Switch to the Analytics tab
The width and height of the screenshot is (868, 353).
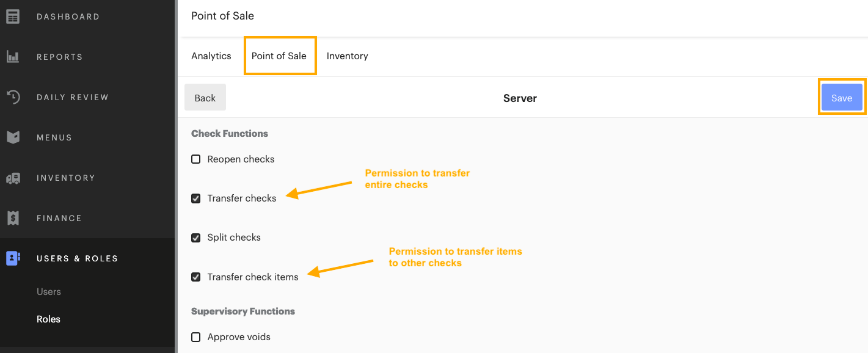(211, 56)
